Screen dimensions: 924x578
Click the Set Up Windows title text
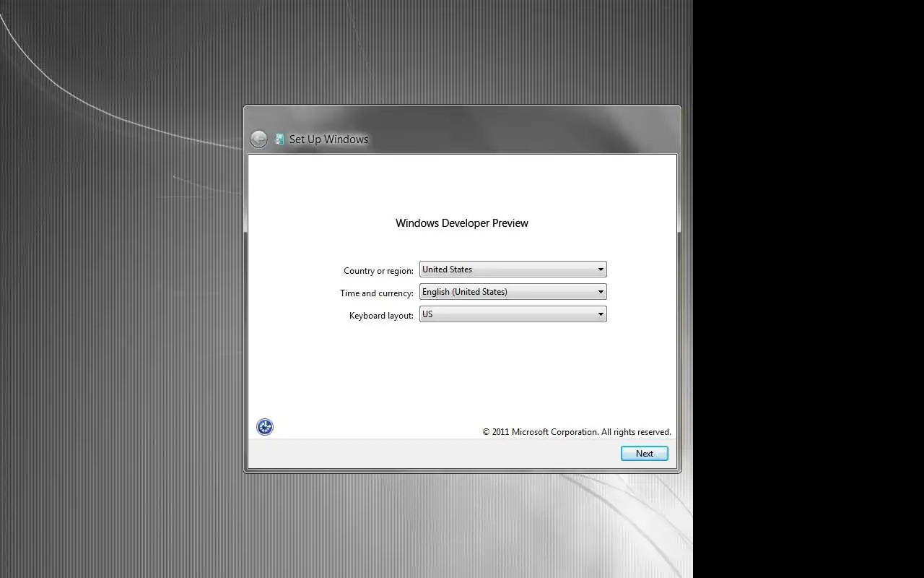point(328,139)
